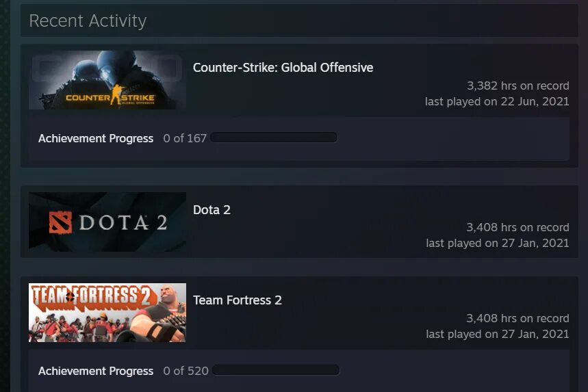Screen dimensions: 588x392
Task: Click the 0 of 167 achievements count
Action: pyautogui.click(x=185, y=138)
